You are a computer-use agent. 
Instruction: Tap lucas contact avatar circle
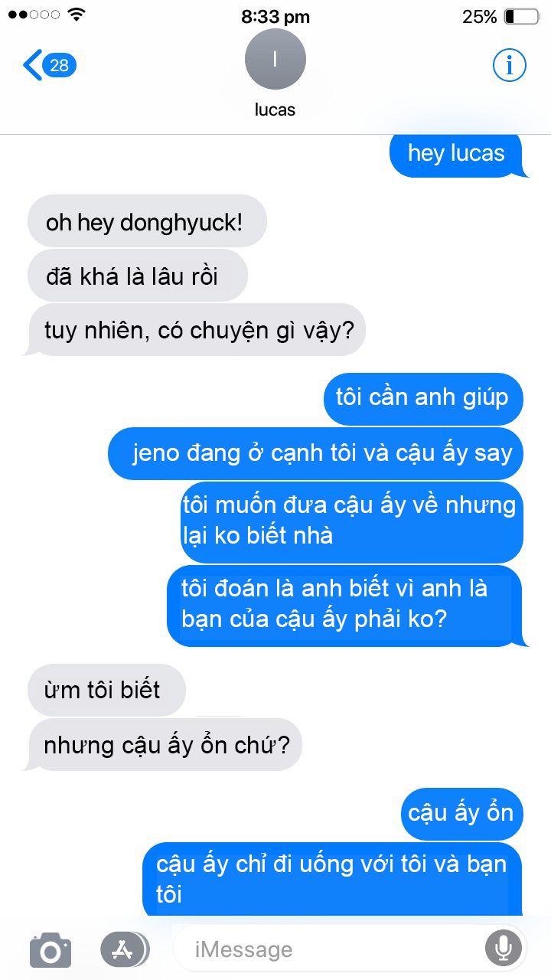click(x=275, y=59)
